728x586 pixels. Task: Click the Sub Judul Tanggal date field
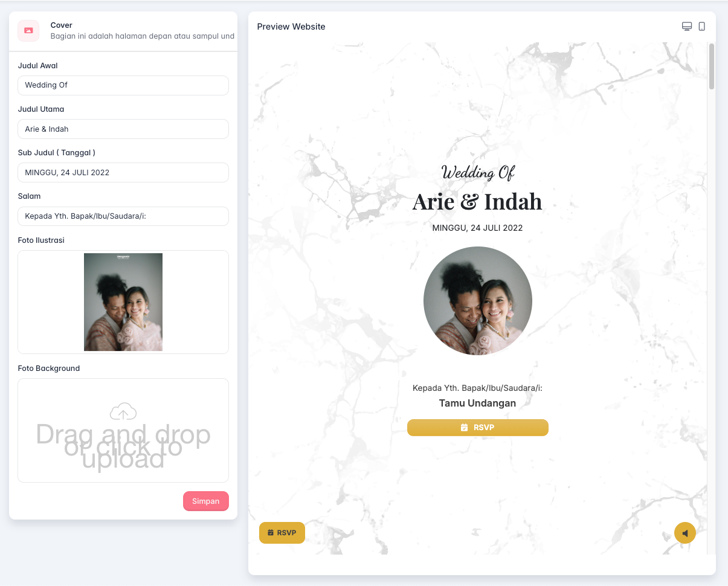pos(123,172)
